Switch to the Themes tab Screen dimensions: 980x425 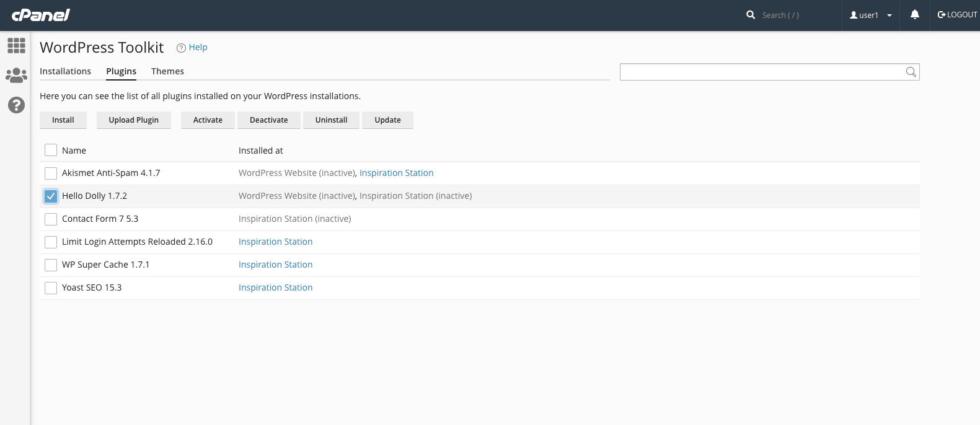(167, 71)
